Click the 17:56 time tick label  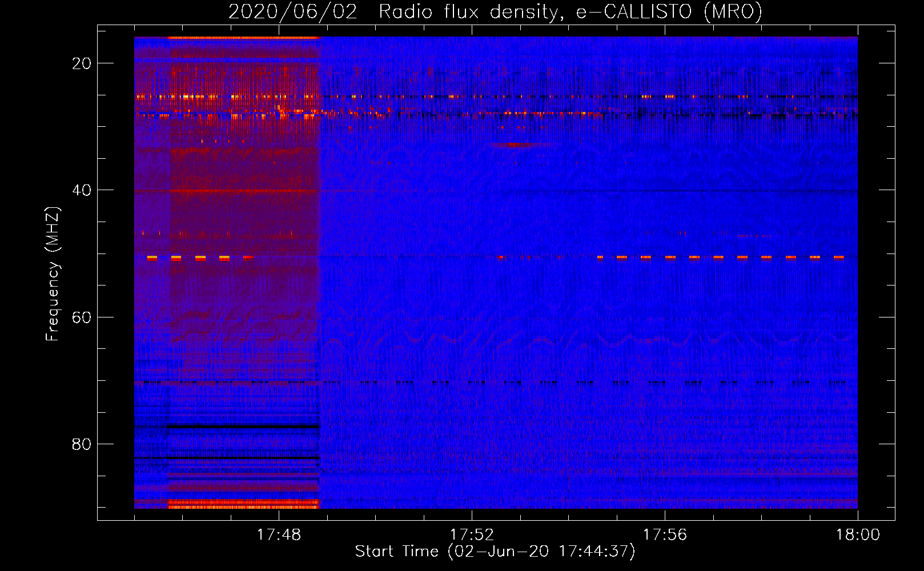coord(665,535)
